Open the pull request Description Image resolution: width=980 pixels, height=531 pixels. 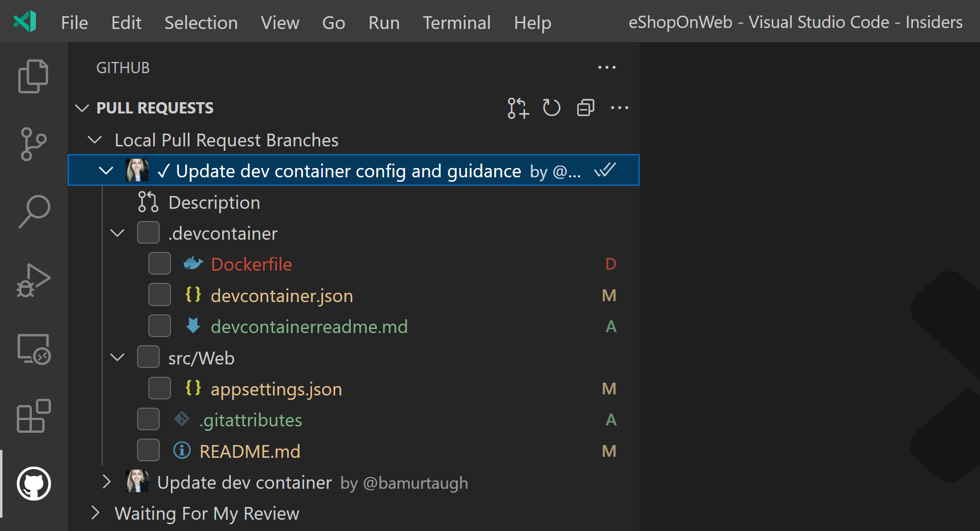point(214,202)
